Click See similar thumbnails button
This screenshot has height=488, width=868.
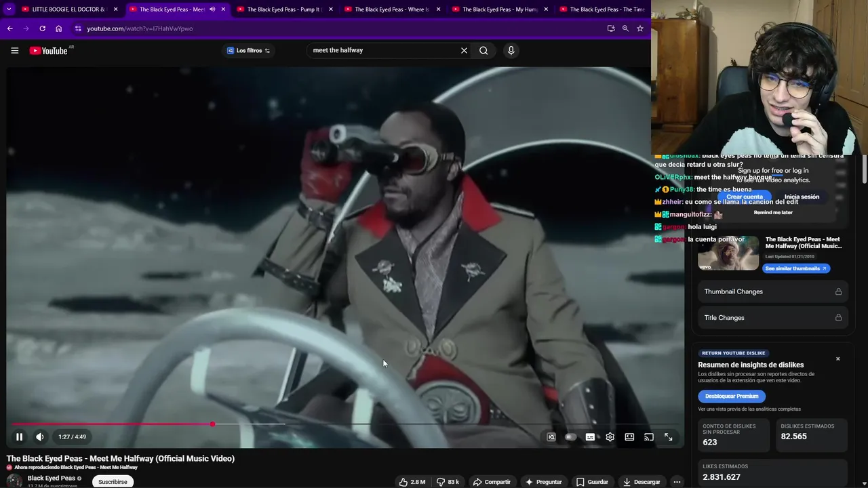coord(796,268)
